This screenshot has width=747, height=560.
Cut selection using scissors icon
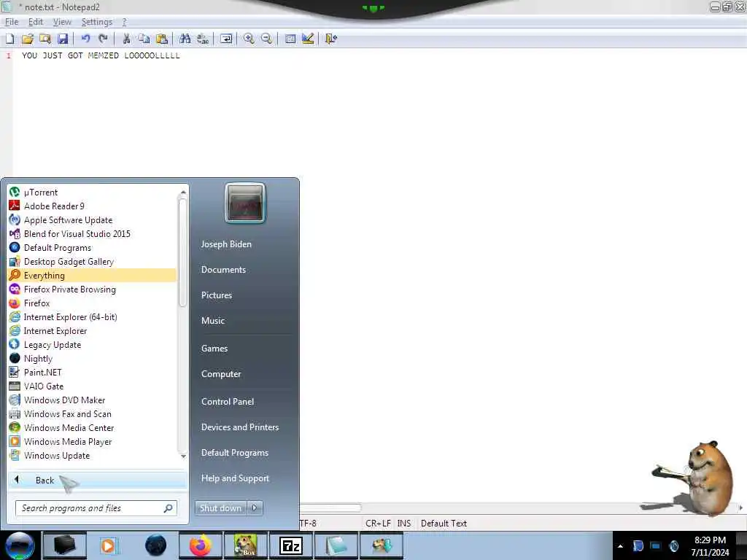click(126, 39)
